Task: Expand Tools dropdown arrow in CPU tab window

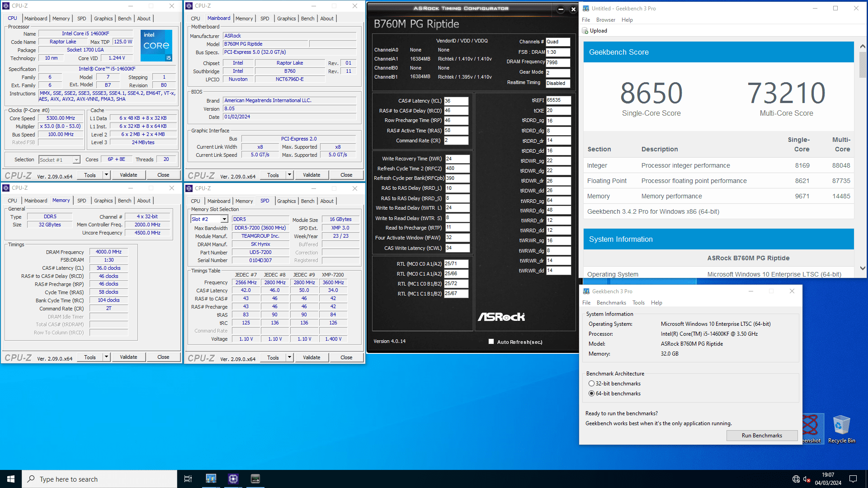Action: tap(106, 175)
